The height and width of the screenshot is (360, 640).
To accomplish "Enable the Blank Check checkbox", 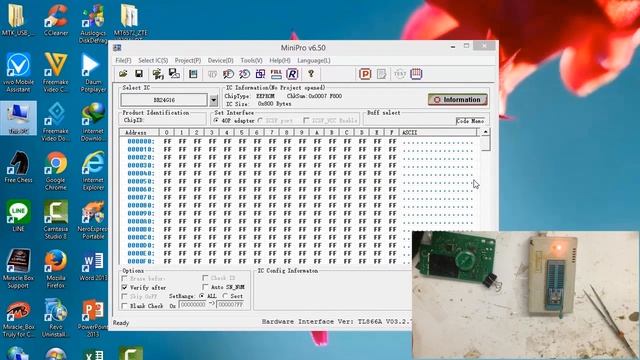I will pyautogui.click(x=124, y=306).
